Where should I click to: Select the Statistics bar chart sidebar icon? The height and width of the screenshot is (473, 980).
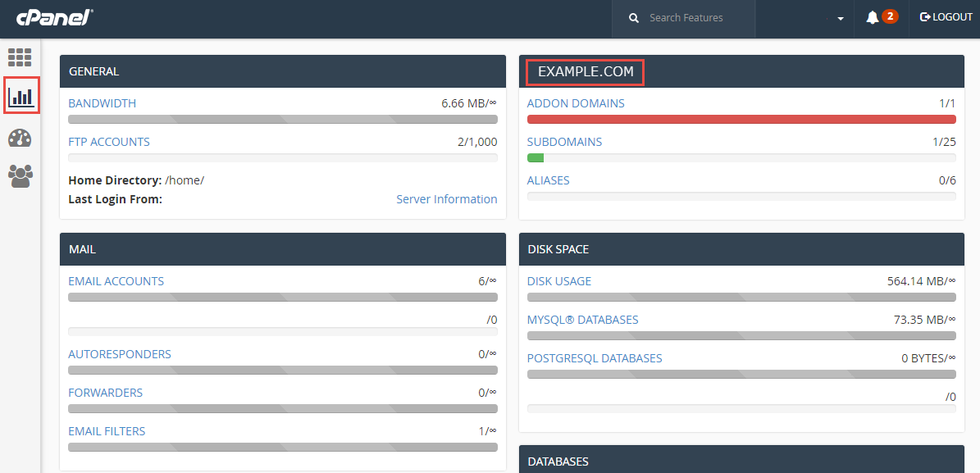coord(21,97)
